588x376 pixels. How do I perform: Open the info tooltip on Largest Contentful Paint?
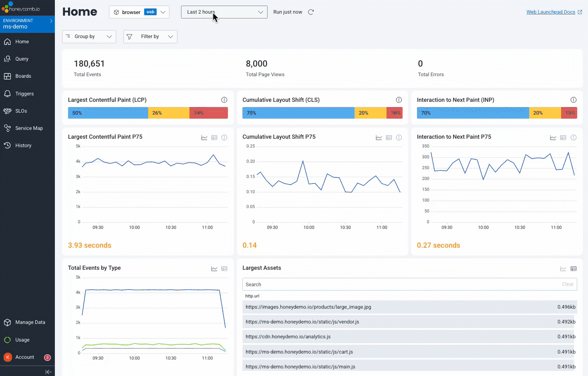[224, 100]
